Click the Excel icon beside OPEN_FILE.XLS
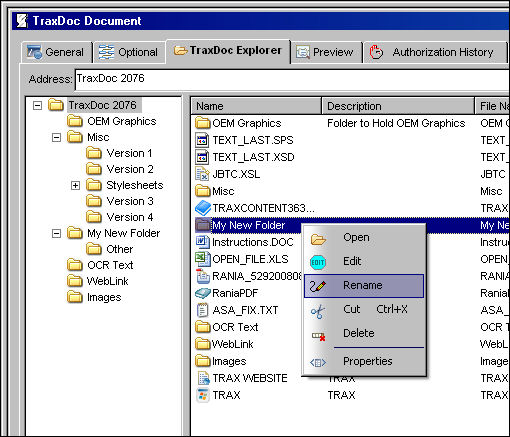 [x=202, y=259]
